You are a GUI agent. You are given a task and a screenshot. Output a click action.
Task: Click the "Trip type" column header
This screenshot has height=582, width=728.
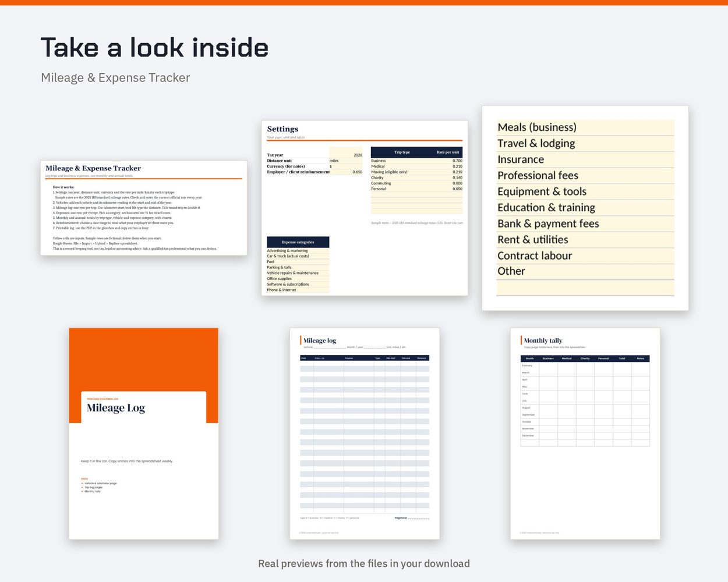tap(402, 152)
